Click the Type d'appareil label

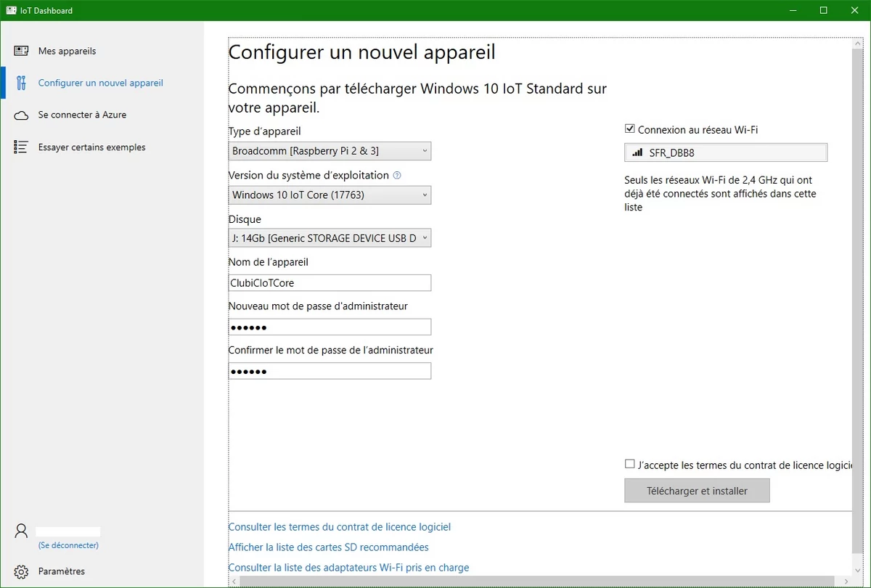264,131
